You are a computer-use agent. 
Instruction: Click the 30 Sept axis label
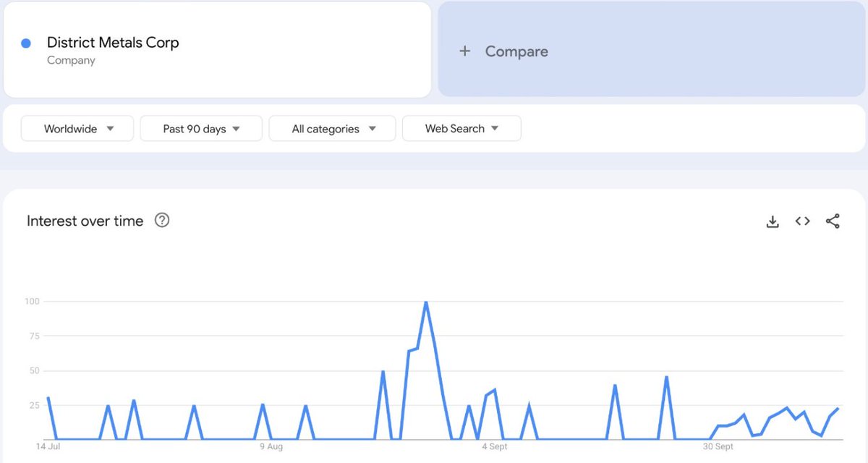718,447
